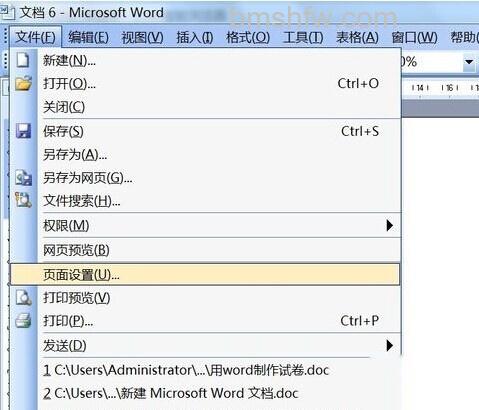Choose 另存为网页(G)... from the File menu
This screenshot has width=479, height=410.
(x=205, y=178)
